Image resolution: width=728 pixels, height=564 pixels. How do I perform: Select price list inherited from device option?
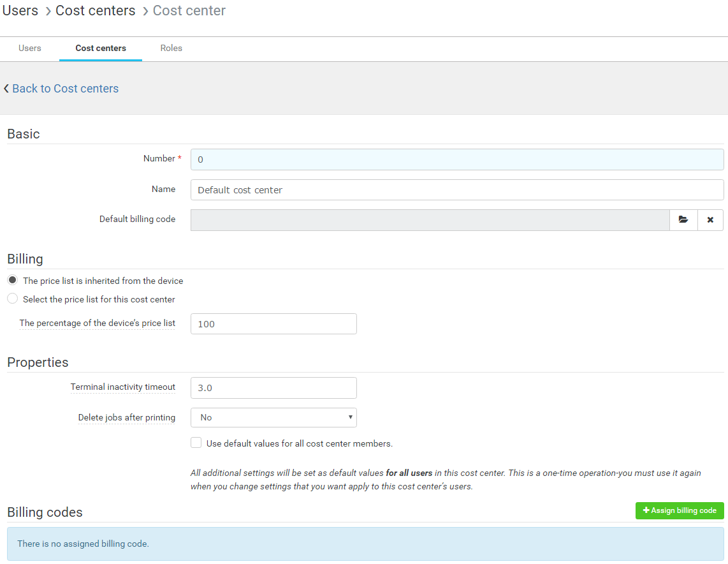pyautogui.click(x=13, y=281)
